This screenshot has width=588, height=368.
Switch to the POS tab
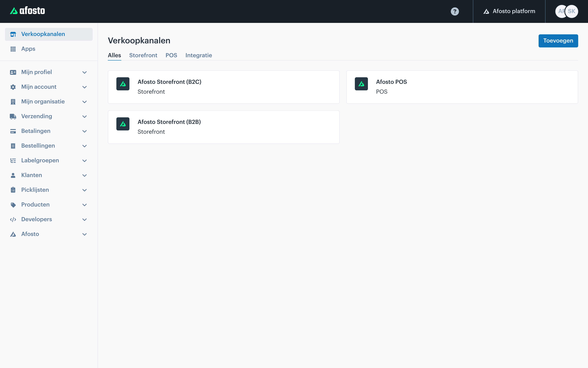click(171, 55)
